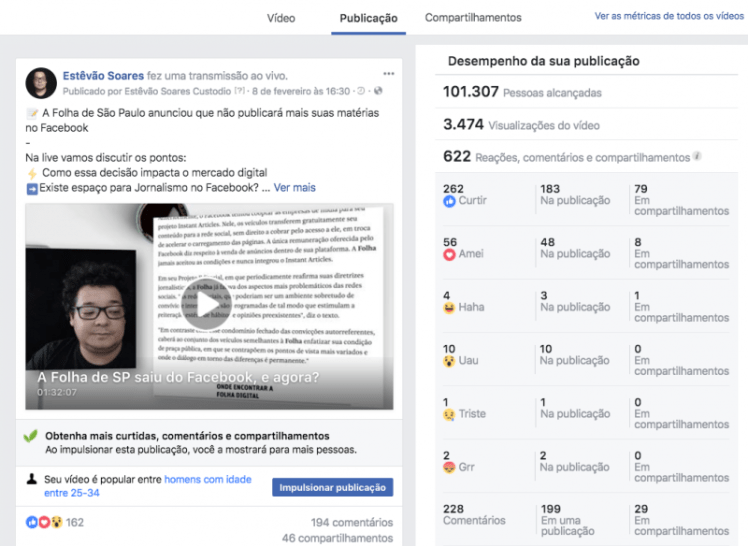Click the notepad emoji in post text
The image size is (748, 546).
tap(32, 113)
